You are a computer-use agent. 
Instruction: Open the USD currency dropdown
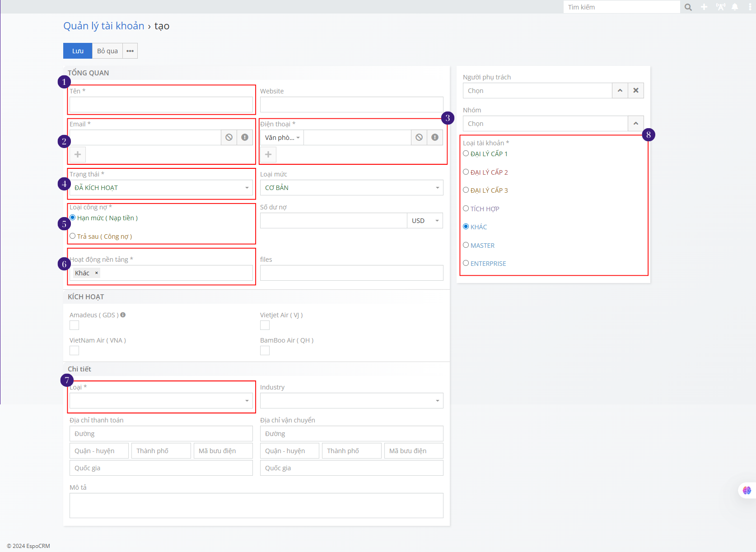[425, 221]
